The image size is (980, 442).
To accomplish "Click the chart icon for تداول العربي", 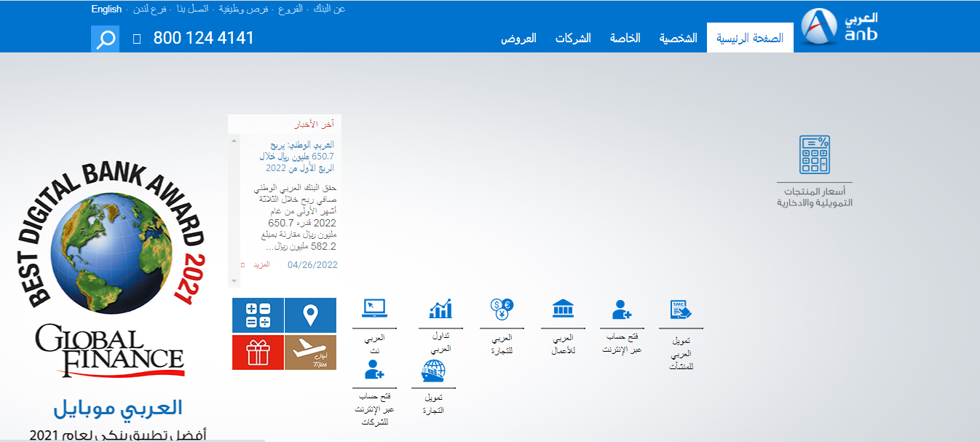I will (440, 309).
